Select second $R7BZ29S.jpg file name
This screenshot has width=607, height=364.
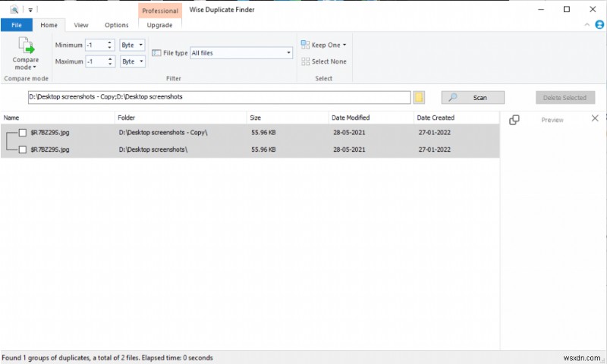[x=50, y=149]
